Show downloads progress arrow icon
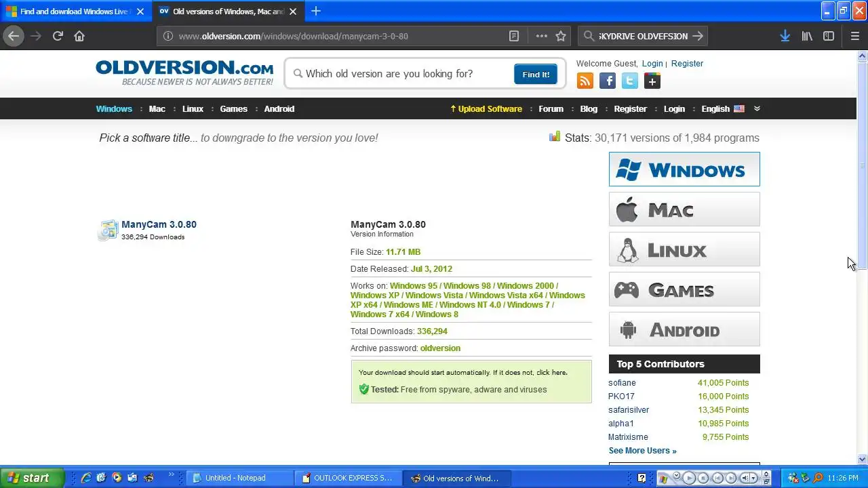Viewport: 868px width, 488px height. 785,36
